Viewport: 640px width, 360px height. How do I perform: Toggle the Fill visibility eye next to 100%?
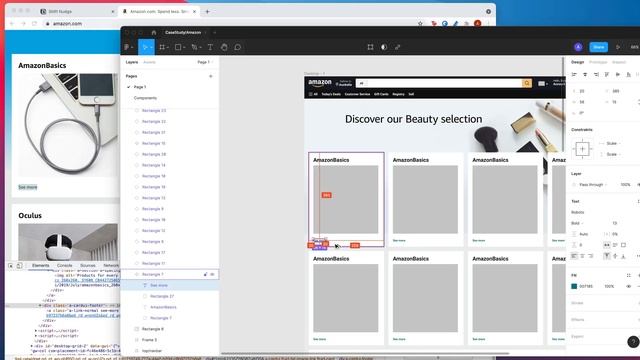point(629,287)
